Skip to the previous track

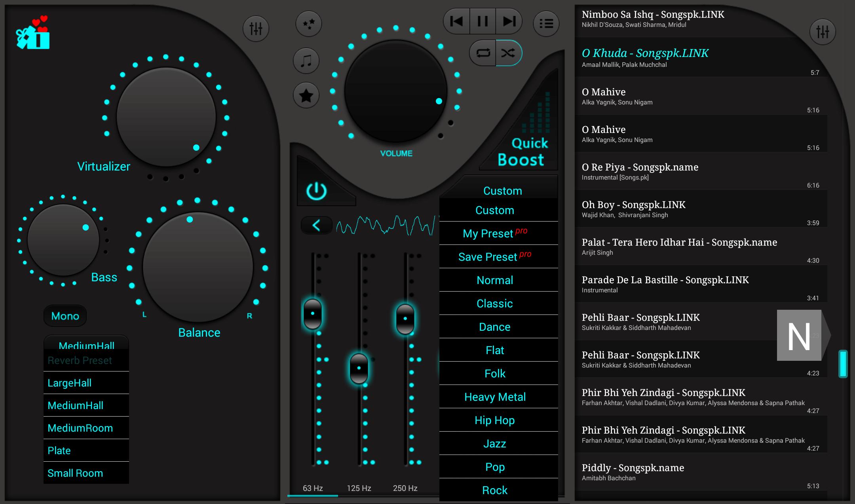456,21
